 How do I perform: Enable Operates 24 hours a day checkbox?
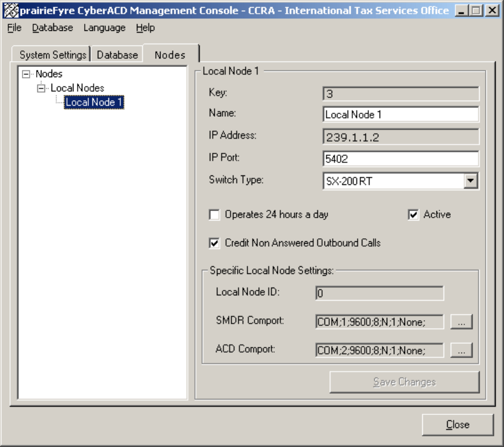click(214, 215)
